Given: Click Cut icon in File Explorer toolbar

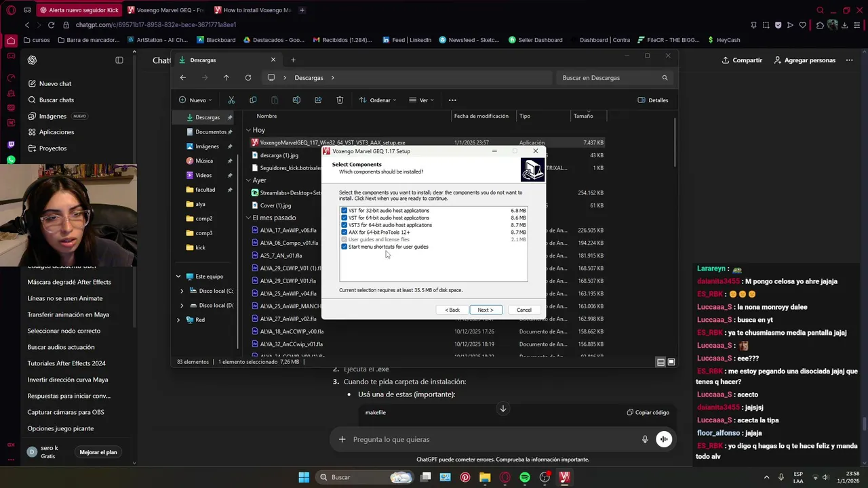Looking at the screenshot, I should click(231, 100).
